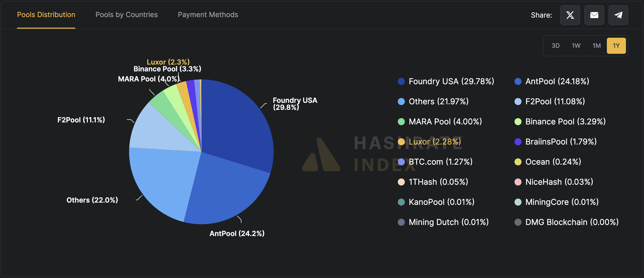Switch to the Pools by Countries tab
This screenshot has width=644, height=278.
[x=126, y=15]
